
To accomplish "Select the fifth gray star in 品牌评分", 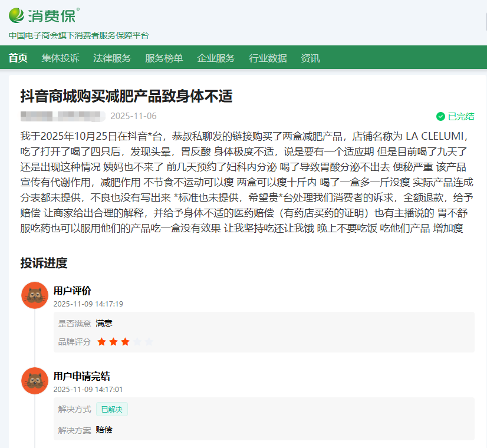I will (x=149, y=342).
